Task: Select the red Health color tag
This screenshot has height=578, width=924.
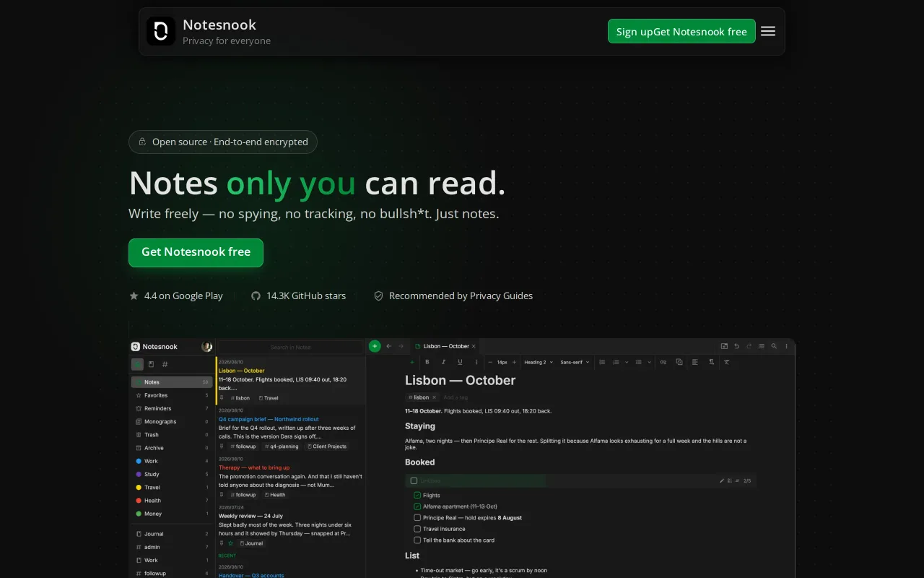Action: tap(172, 500)
